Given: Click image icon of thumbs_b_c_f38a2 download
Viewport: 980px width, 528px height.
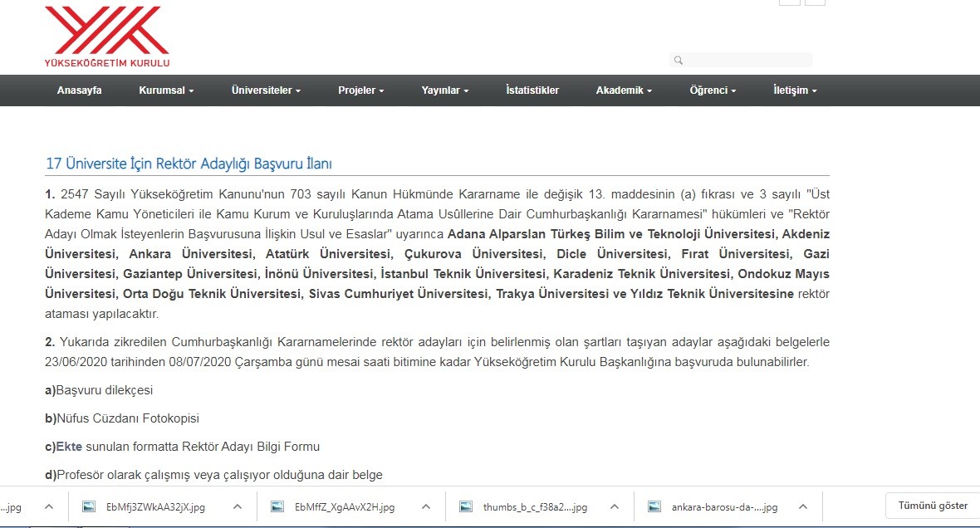Looking at the screenshot, I should tap(466, 506).
